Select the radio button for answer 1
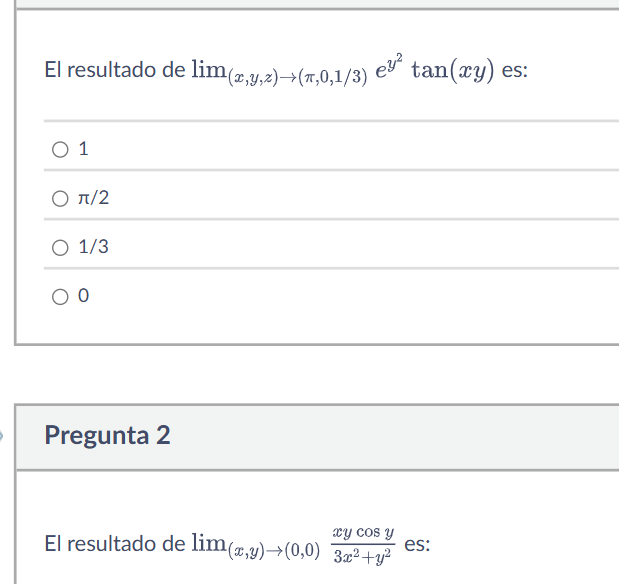Screen dimensions: 619x584 pyautogui.click(x=61, y=150)
